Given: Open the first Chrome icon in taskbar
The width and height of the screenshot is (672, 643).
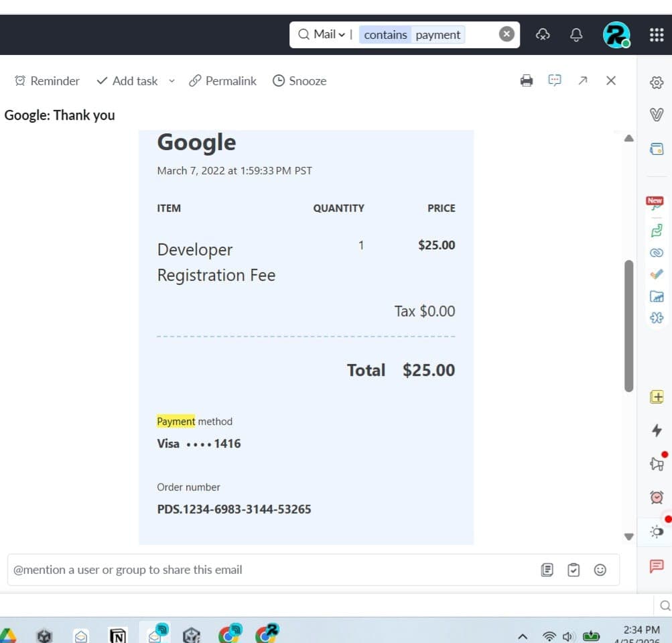Looking at the screenshot, I should click(230, 634).
